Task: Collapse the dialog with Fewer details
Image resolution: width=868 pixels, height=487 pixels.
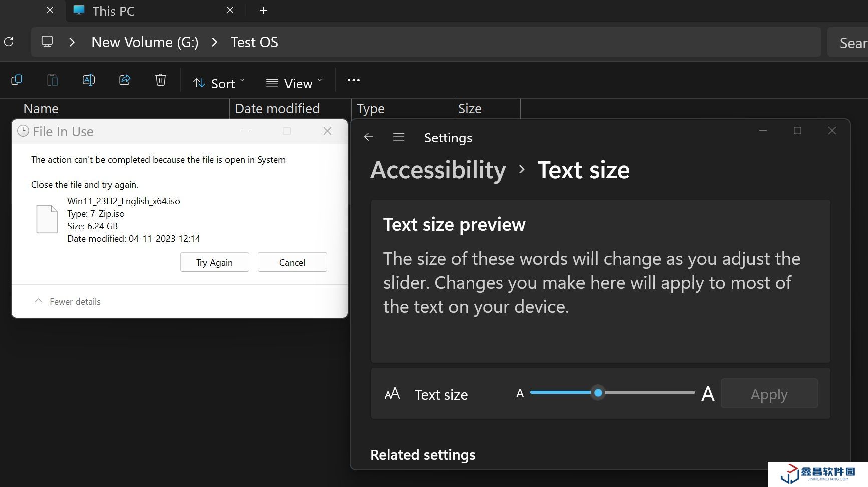Action: tap(68, 302)
